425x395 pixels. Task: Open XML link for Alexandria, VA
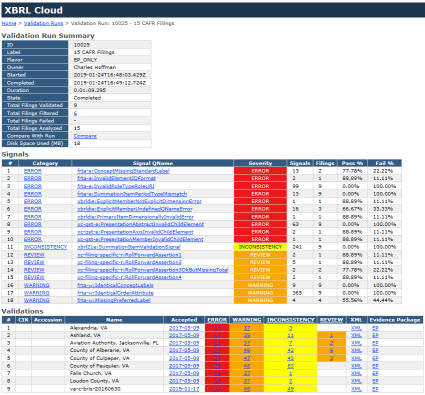click(x=356, y=328)
